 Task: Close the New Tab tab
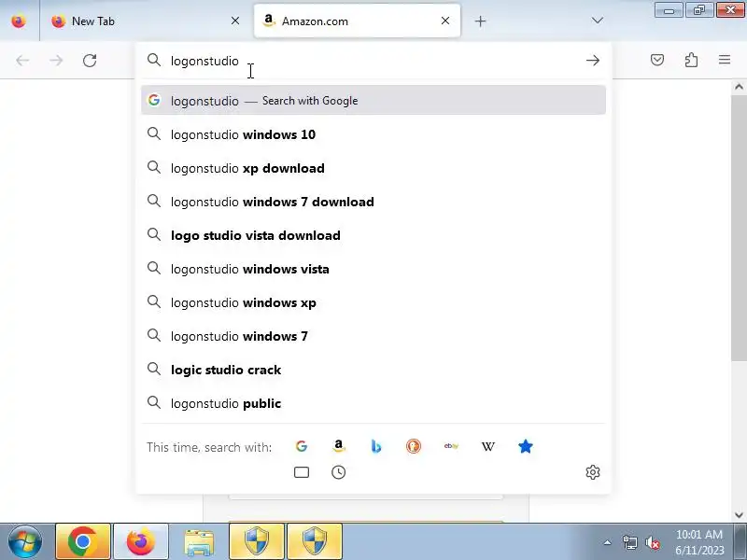tap(235, 21)
